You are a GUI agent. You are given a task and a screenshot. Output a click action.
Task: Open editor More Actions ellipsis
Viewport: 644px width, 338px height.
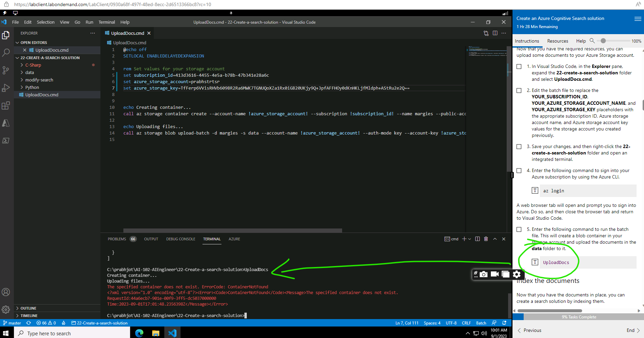[x=504, y=33]
